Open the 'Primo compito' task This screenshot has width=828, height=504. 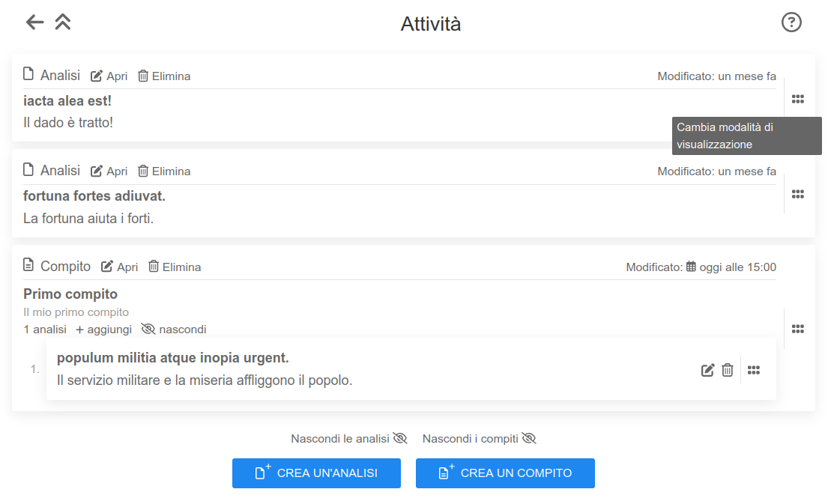[x=120, y=267]
